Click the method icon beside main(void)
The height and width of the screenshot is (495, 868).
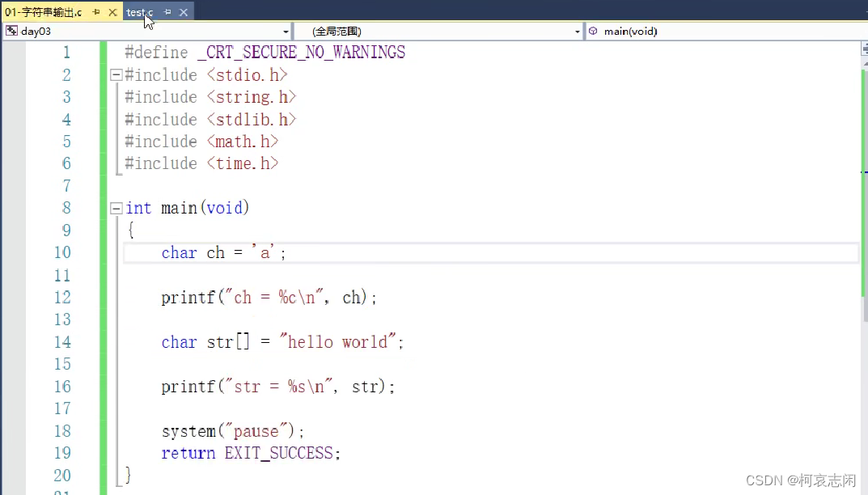[595, 31]
